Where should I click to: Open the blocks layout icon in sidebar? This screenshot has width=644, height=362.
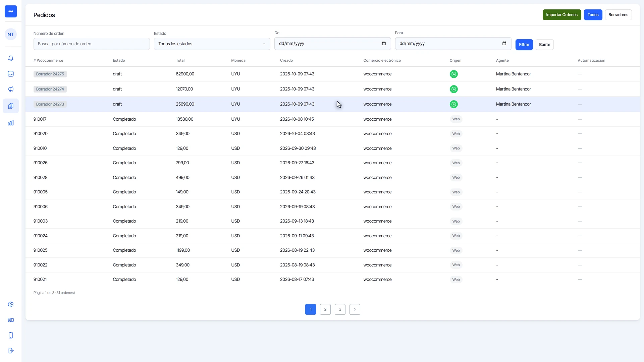(11, 320)
